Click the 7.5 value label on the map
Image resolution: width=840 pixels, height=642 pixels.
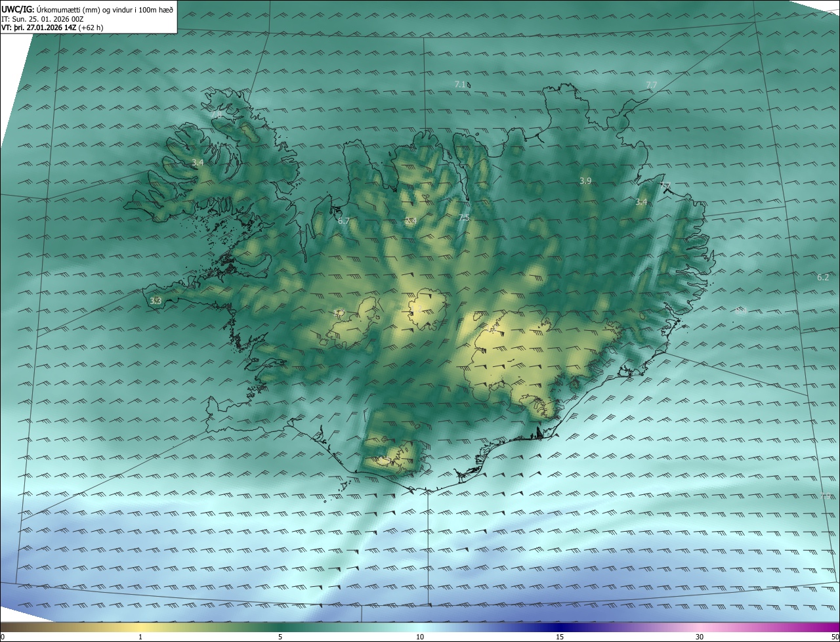click(x=464, y=217)
